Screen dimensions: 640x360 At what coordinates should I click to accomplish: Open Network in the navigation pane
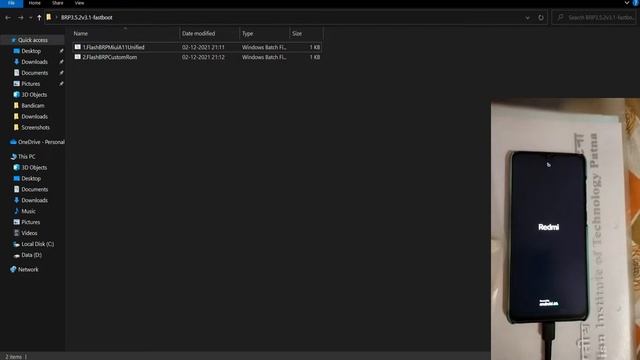[28, 270]
